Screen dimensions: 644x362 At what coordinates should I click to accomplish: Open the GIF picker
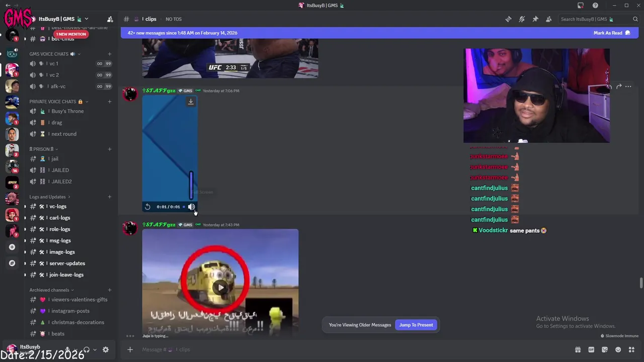click(591, 349)
